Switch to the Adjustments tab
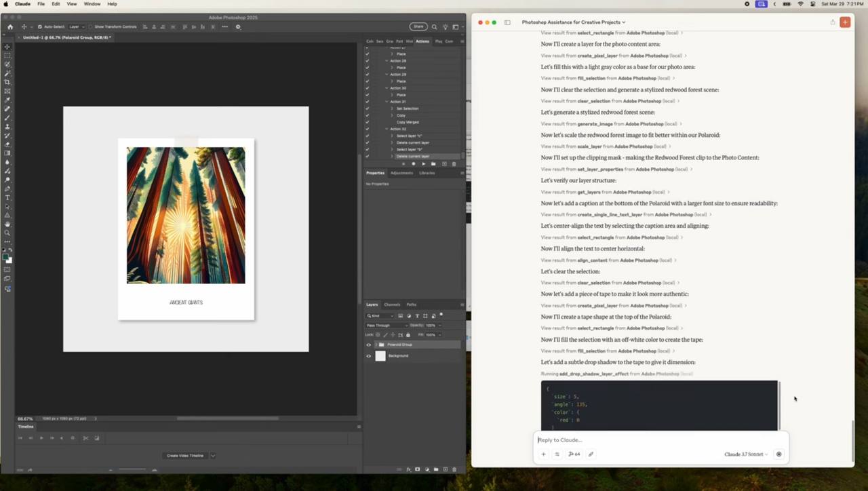 pos(401,173)
